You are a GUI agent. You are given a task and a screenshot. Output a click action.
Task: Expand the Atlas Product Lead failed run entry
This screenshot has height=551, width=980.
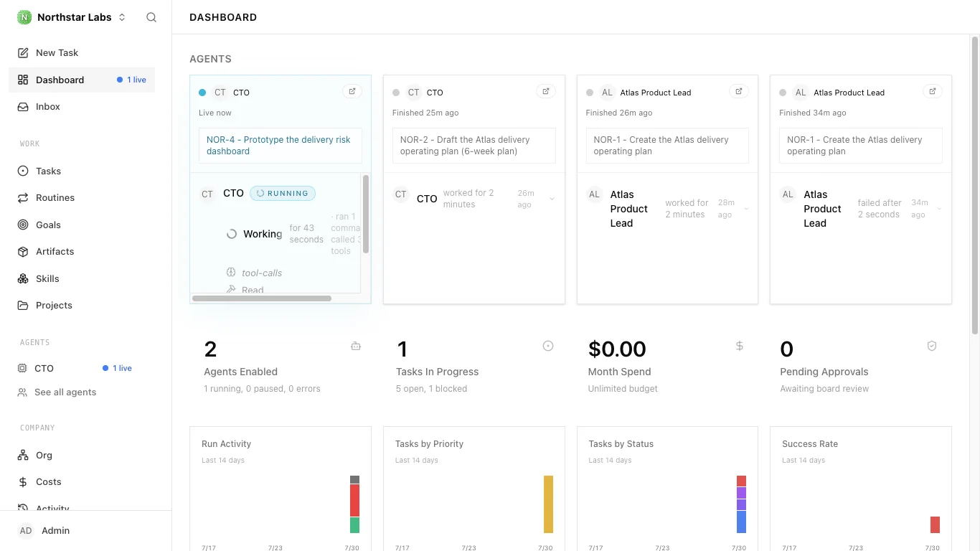(939, 209)
